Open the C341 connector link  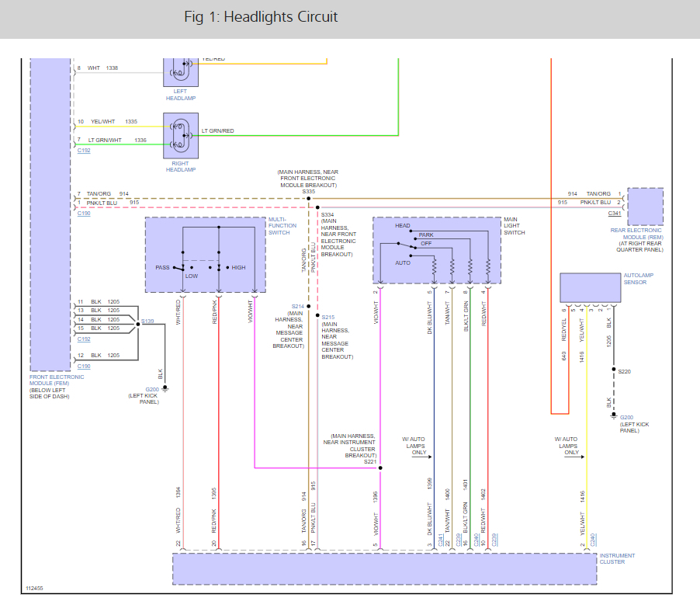[614, 213]
